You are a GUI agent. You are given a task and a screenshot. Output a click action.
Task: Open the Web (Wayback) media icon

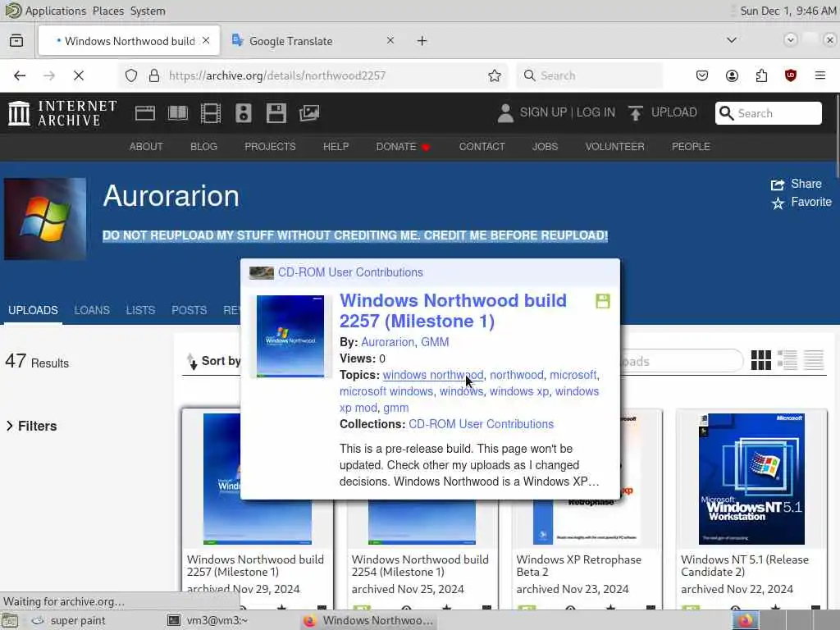144,113
